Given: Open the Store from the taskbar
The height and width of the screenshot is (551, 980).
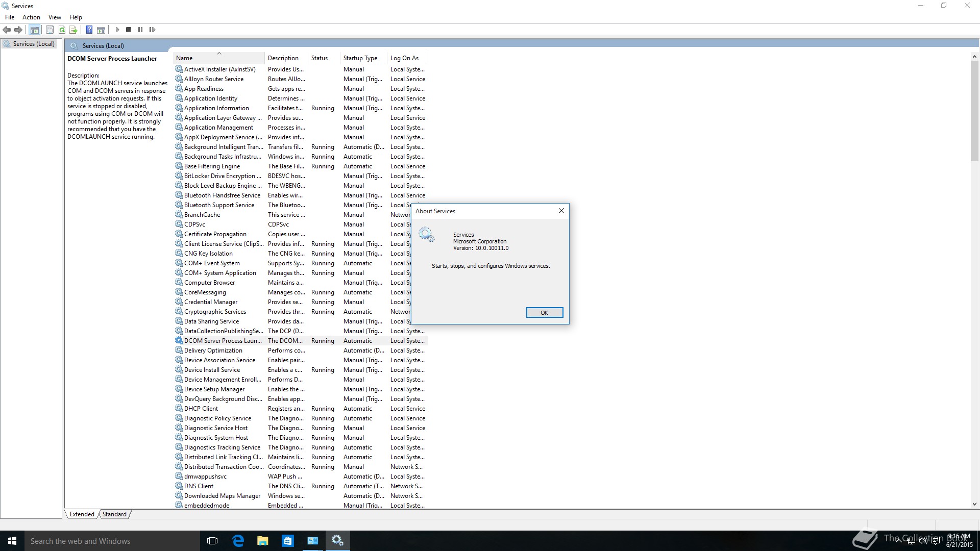Looking at the screenshot, I should click(287, 541).
